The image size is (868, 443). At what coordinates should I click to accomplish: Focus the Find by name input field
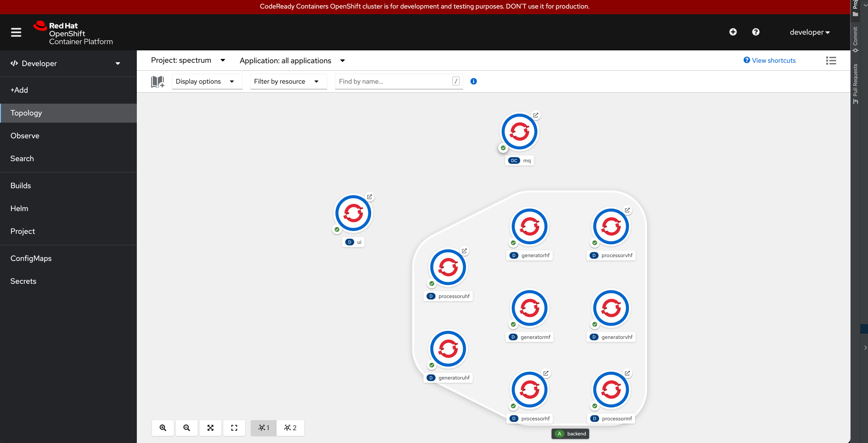[399, 81]
